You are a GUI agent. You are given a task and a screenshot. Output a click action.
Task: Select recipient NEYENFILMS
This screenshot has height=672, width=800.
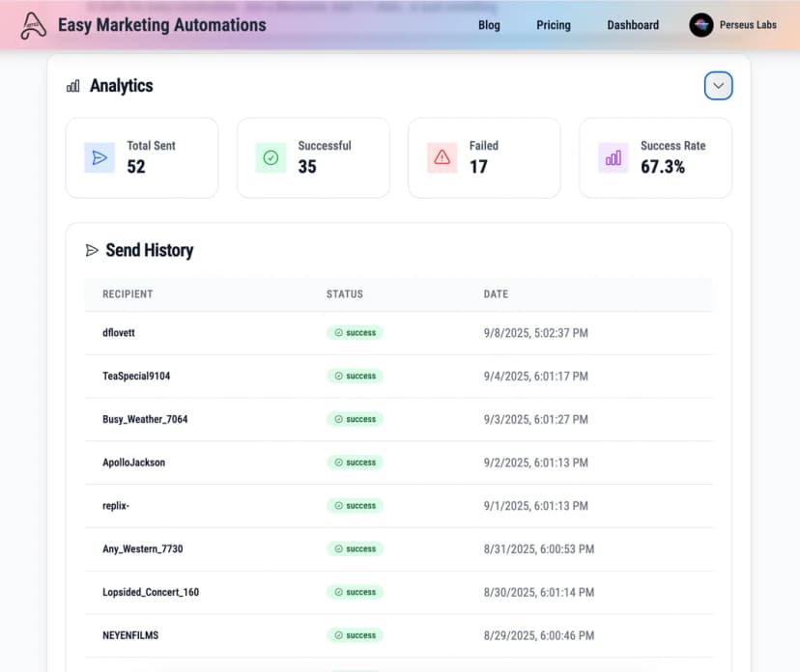point(130,635)
